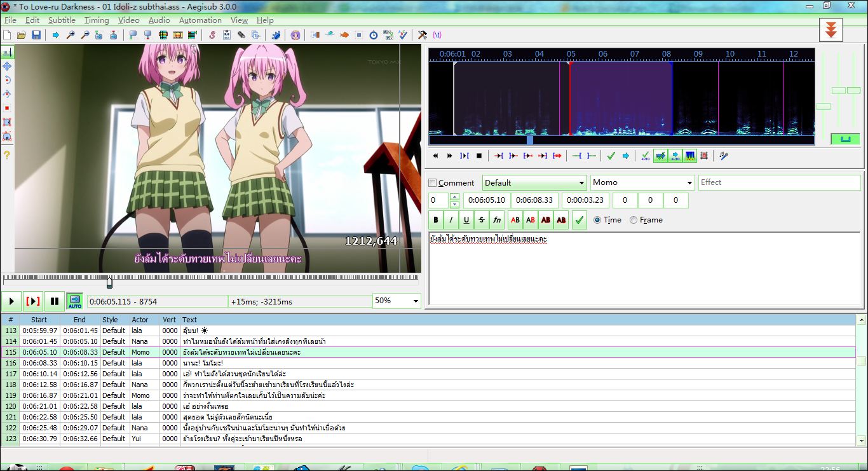Click the font face 'fn' button
This screenshot has height=471, width=868.
click(497, 220)
